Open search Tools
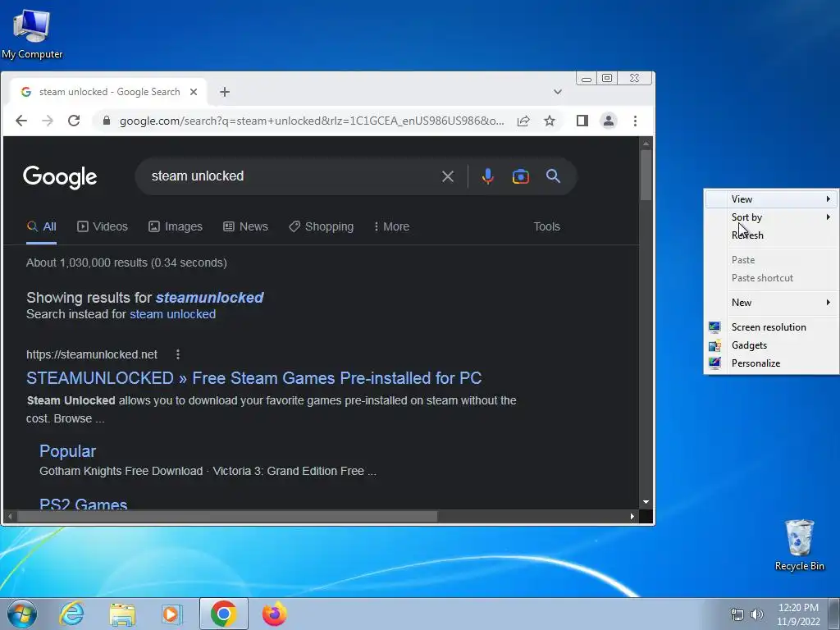Image resolution: width=840 pixels, height=630 pixels. pyautogui.click(x=546, y=226)
